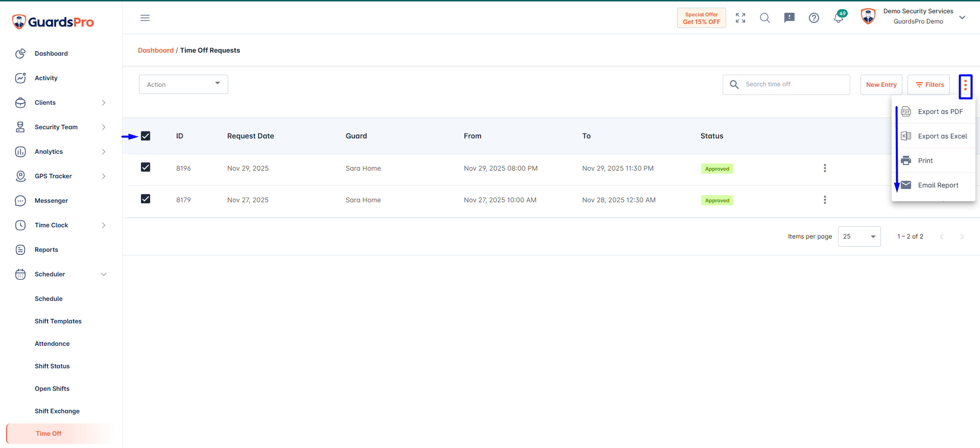Viewport: 980px width, 448px height.
Task: Toggle the hamburger sidebar menu
Action: pyautogui.click(x=145, y=18)
